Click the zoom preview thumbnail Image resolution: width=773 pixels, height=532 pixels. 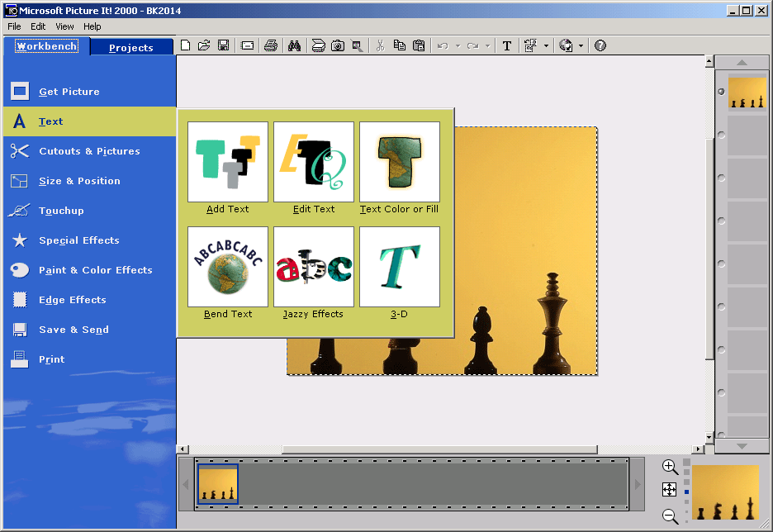(x=725, y=492)
